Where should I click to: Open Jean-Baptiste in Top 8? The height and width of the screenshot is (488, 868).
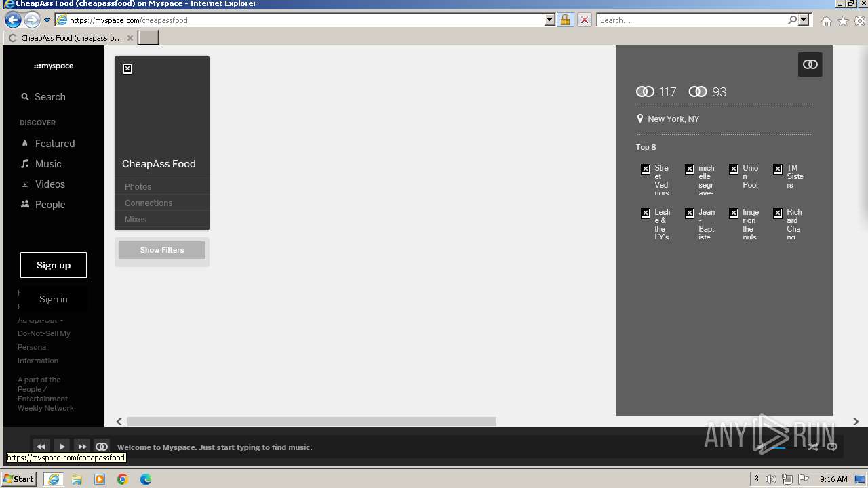tap(699, 224)
